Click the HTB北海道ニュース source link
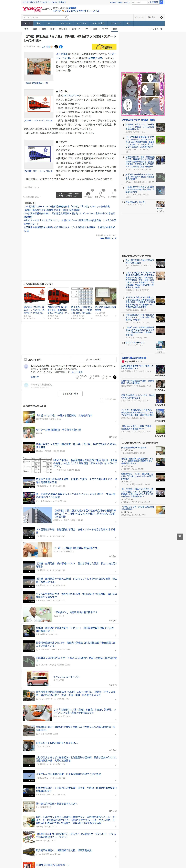 [108, 238]
